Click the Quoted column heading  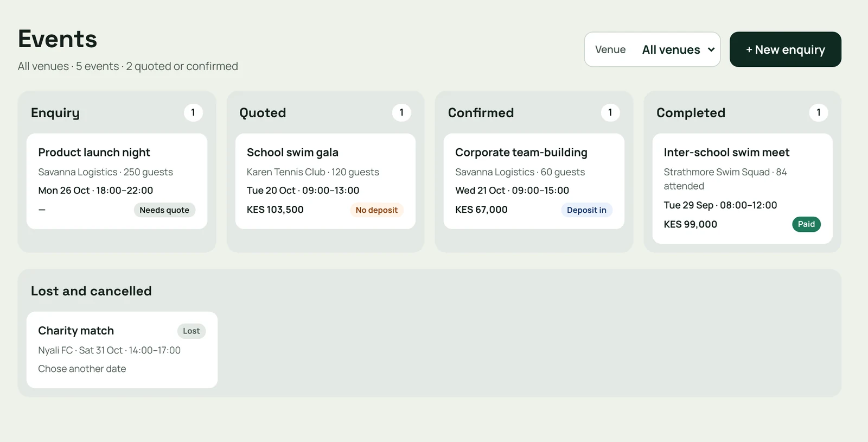pyautogui.click(x=263, y=113)
